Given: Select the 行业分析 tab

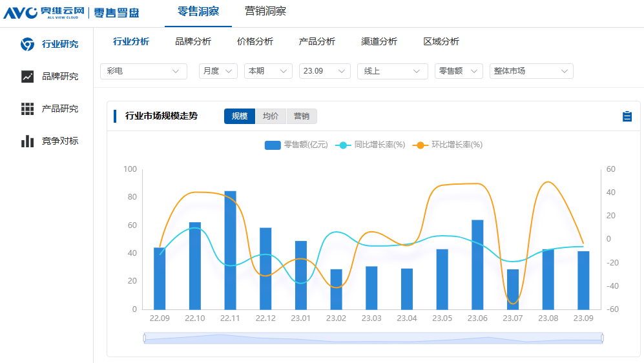Looking at the screenshot, I should click(x=131, y=41).
